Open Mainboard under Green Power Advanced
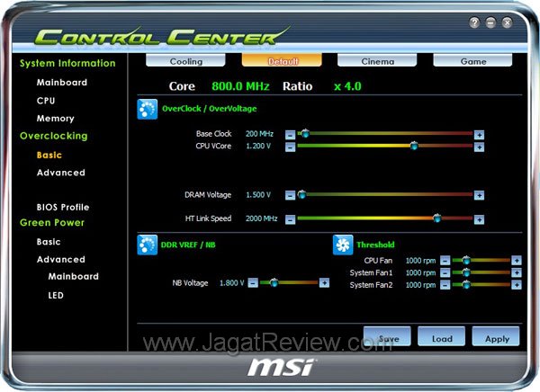Viewport: 540px width, 392px height. click(74, 276)
